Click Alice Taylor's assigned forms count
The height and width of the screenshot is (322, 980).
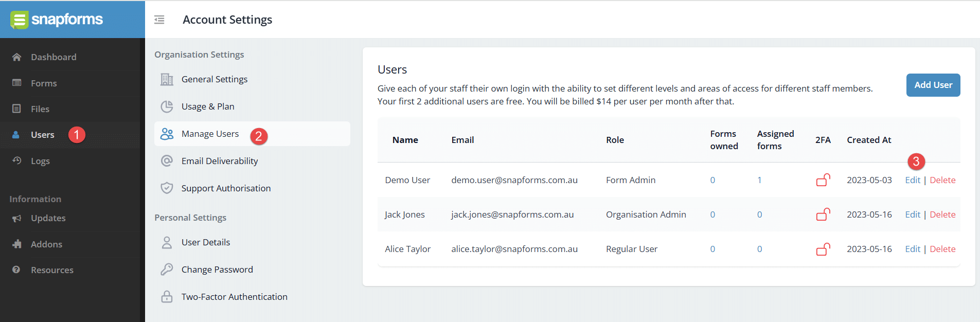pos(759,249)
